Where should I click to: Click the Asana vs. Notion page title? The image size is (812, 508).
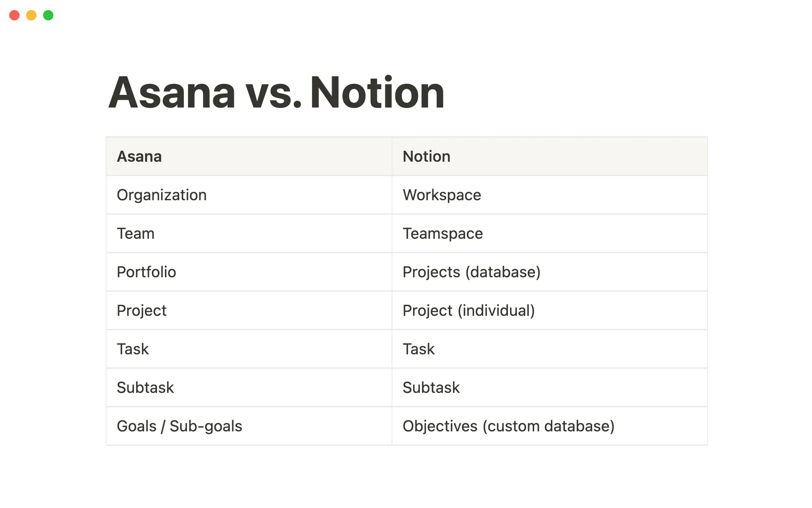[276, 92]
